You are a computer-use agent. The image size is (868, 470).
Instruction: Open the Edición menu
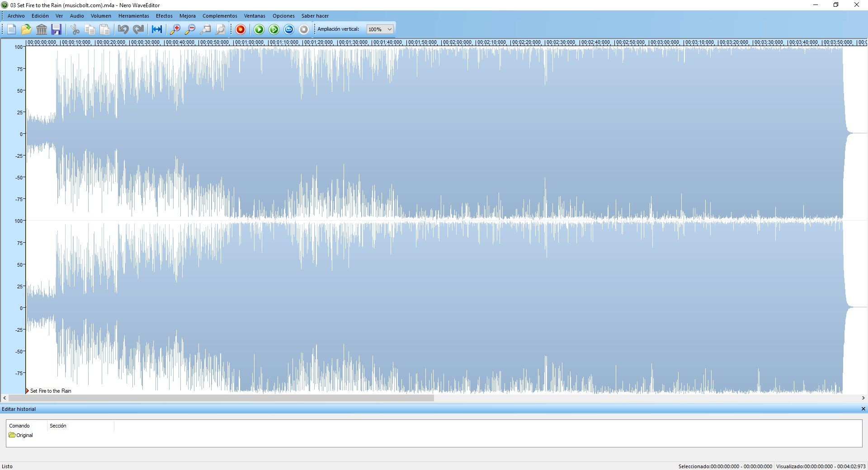(x=40, y=16)
